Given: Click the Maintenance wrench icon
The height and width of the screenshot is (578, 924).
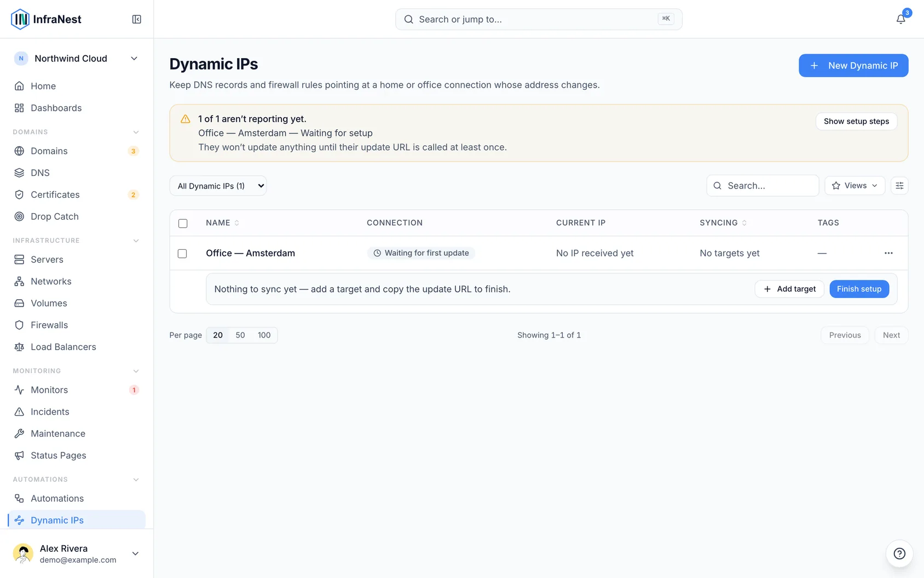Looking at the screenshot, I should 19,433.
